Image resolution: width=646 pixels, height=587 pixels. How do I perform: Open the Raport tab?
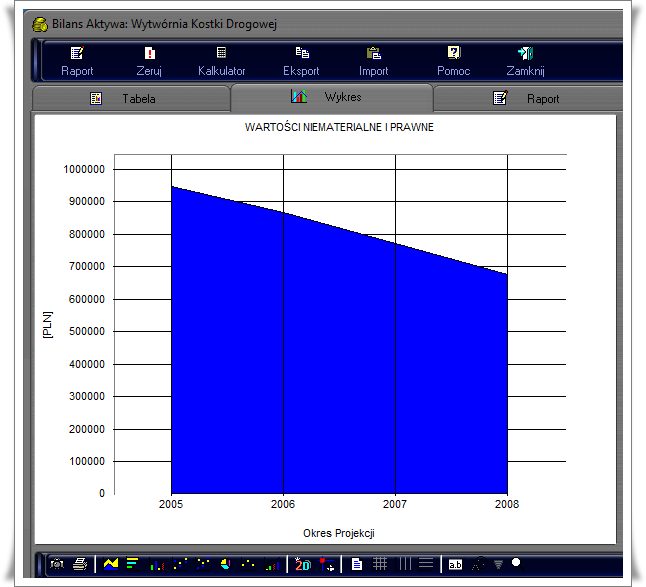pos(530,99)
